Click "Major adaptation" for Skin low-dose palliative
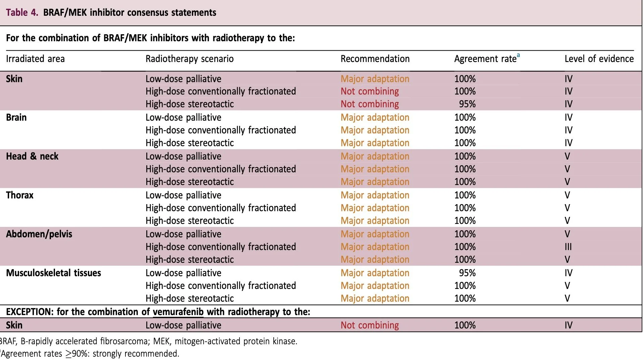 point(375,79)
